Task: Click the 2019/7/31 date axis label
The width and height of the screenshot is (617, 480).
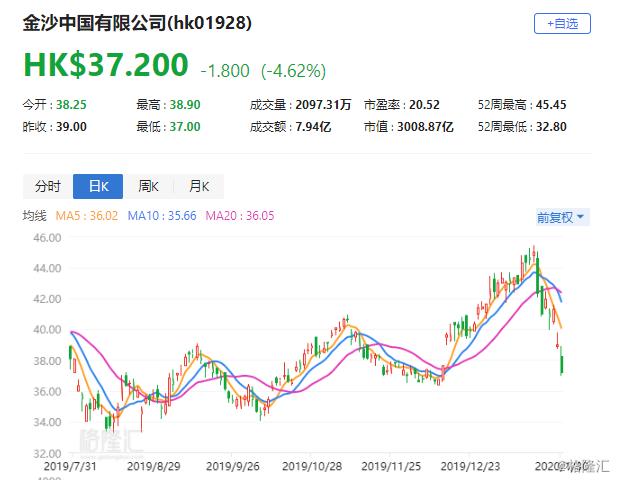Action: (70, 466)
